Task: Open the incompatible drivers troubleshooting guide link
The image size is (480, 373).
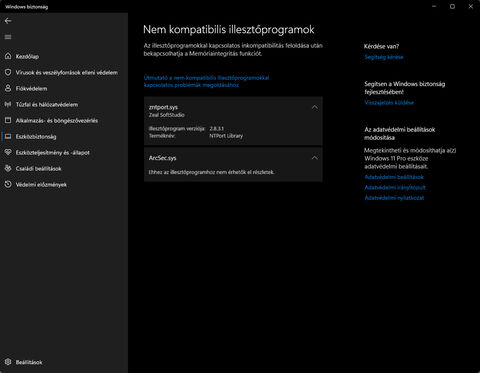Action: (x=206, y=81)
